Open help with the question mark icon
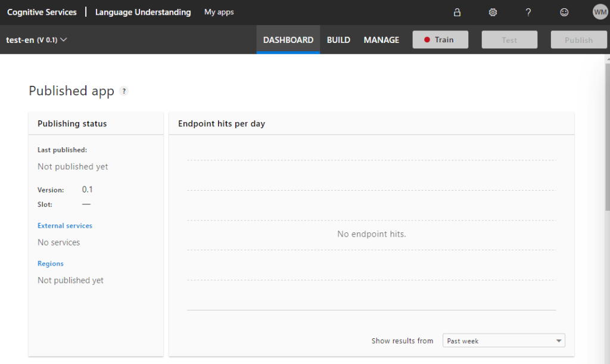 528,13
